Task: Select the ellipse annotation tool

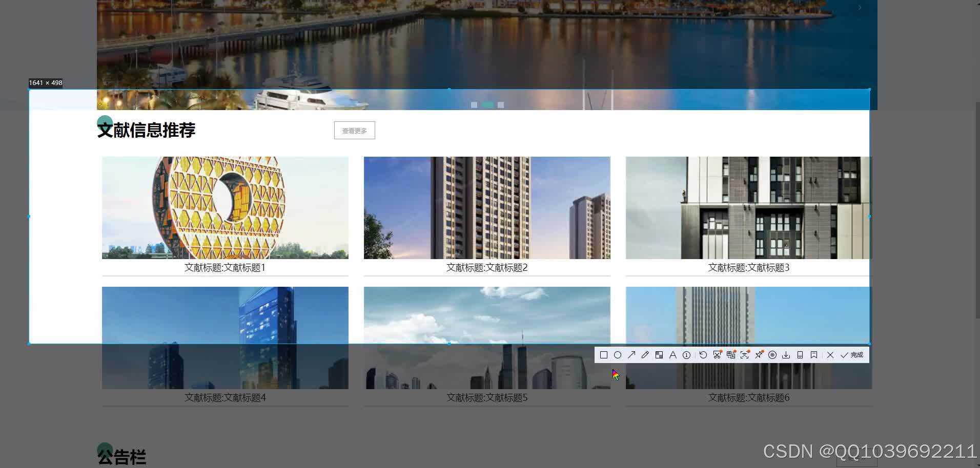Action: coord(618,355)
